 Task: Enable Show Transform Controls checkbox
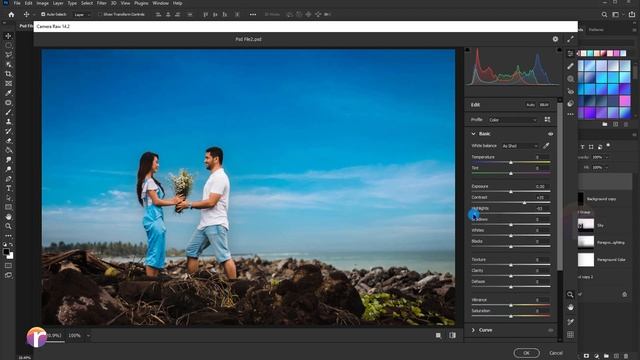(99, 14)
